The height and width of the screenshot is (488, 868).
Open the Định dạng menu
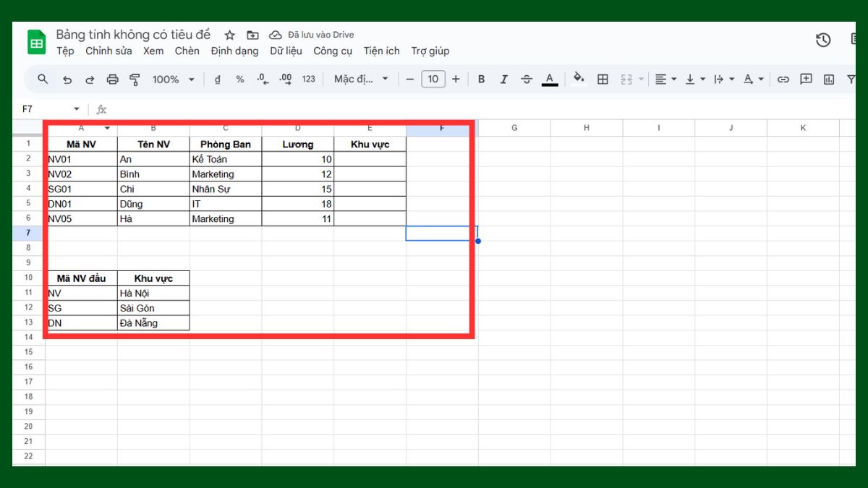coord(234,51)
